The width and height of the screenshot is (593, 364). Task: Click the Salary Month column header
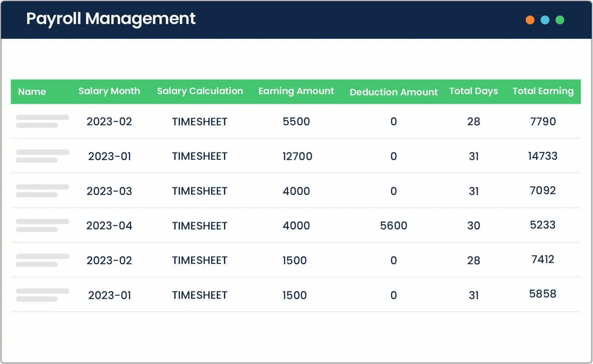109,91
